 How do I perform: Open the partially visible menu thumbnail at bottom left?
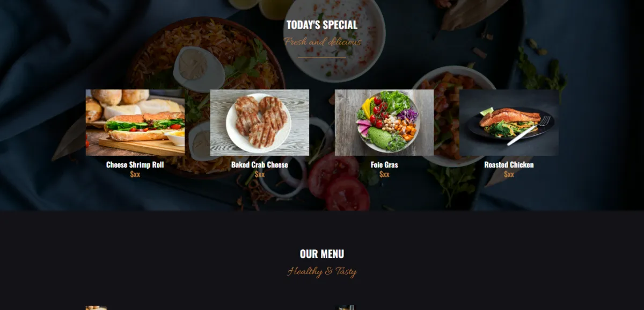pos(96,308)
